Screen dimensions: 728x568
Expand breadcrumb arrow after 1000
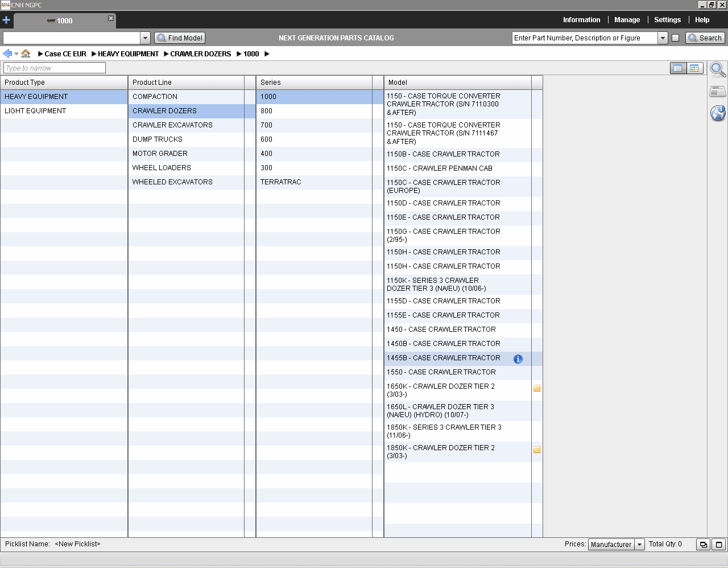click(267, 54)
